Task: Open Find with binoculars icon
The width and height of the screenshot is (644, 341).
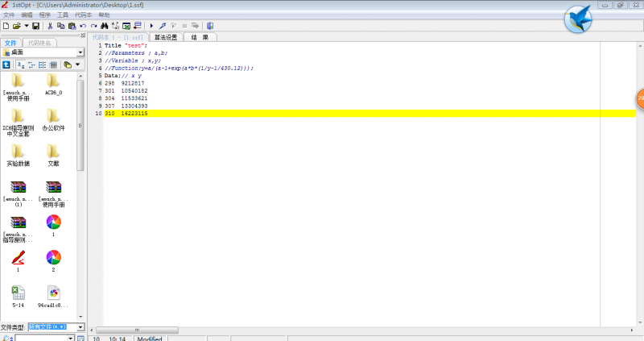Action: click(105, 26)
